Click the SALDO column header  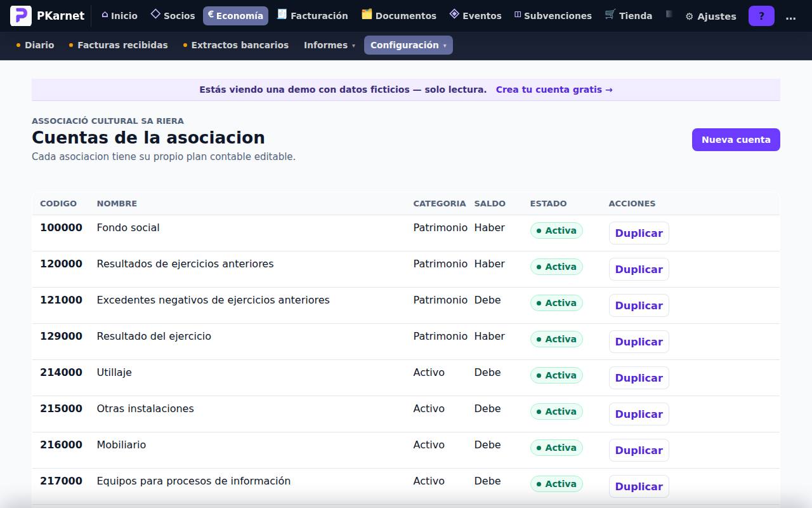(490, 204)
